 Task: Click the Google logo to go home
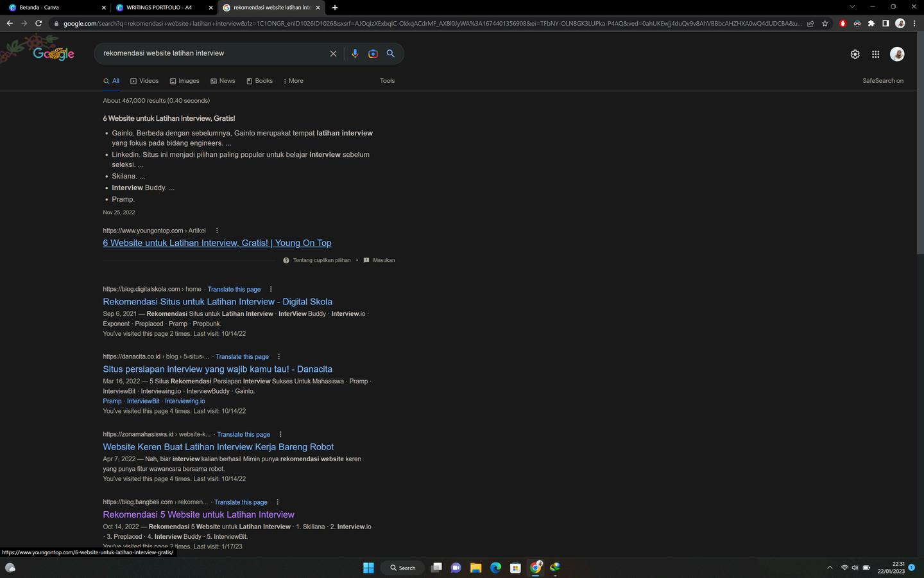click(54, 54)
